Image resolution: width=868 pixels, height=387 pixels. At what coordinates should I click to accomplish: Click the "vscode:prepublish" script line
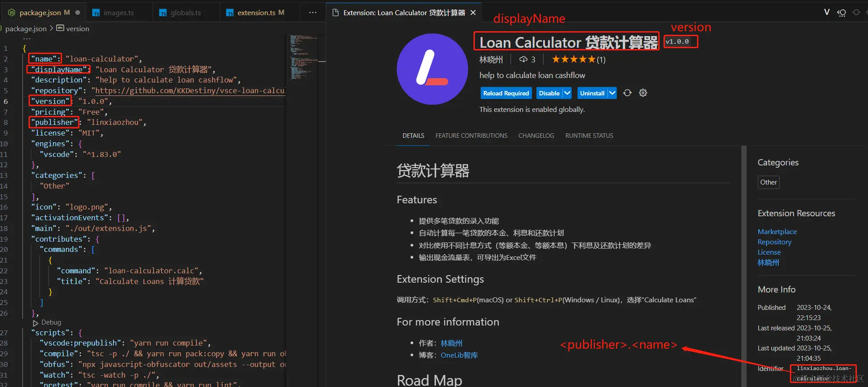(125, 343)
